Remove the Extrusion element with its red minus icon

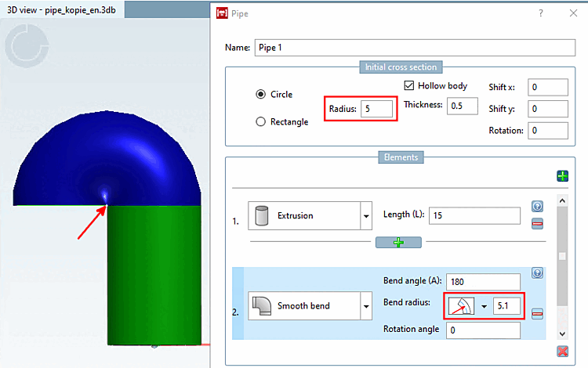[x=537, y=224]
